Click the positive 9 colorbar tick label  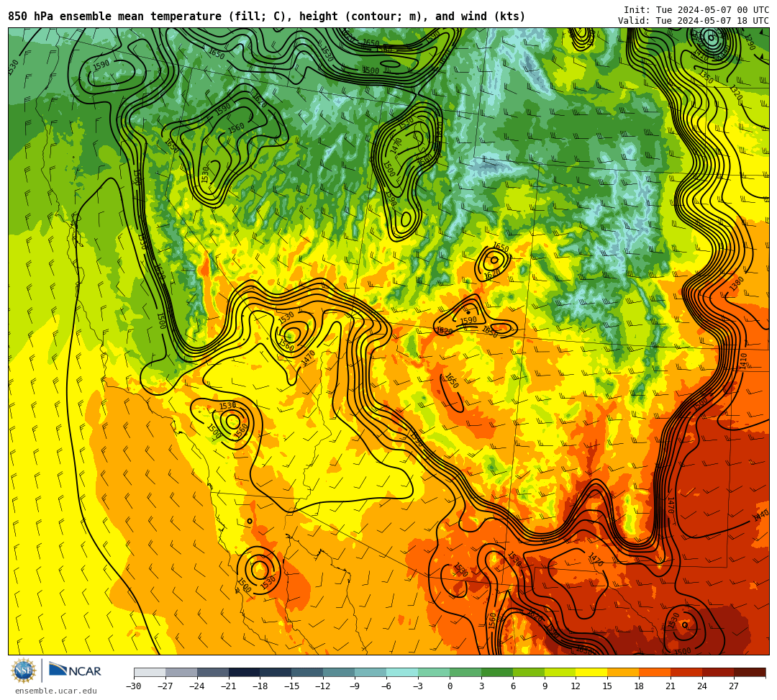pyautogui.click(x=545, y=686)
